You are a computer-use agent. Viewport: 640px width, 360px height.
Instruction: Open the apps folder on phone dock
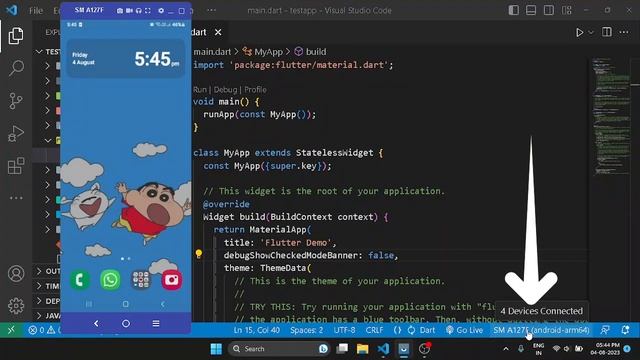pos(141,280)
